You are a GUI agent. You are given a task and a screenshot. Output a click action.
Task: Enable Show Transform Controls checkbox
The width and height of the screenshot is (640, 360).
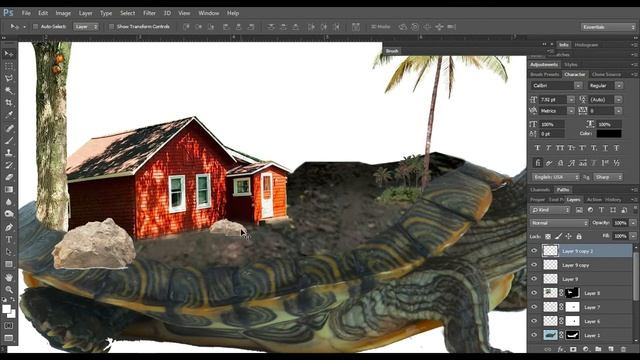[111, 27]
